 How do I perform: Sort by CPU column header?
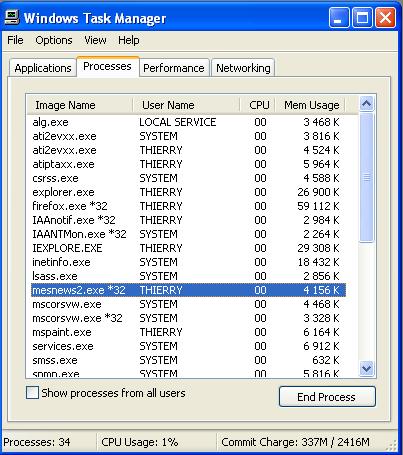coord(257,105)
